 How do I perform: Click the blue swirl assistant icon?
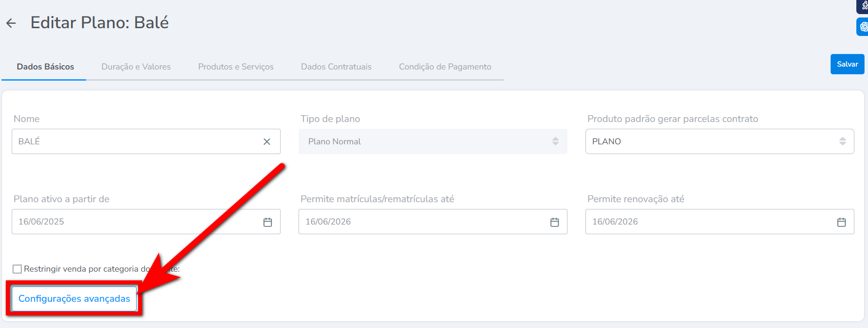pyautogui.click(x=863, y=27)
